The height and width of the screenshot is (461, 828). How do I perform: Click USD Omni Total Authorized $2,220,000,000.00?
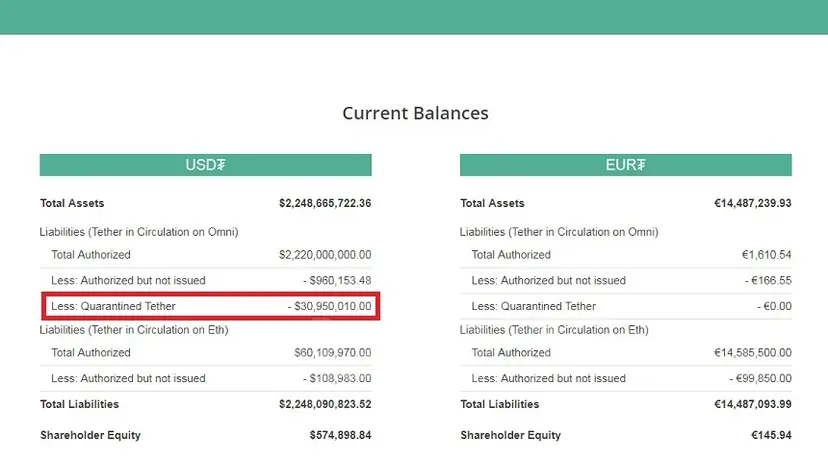[325, 255]
